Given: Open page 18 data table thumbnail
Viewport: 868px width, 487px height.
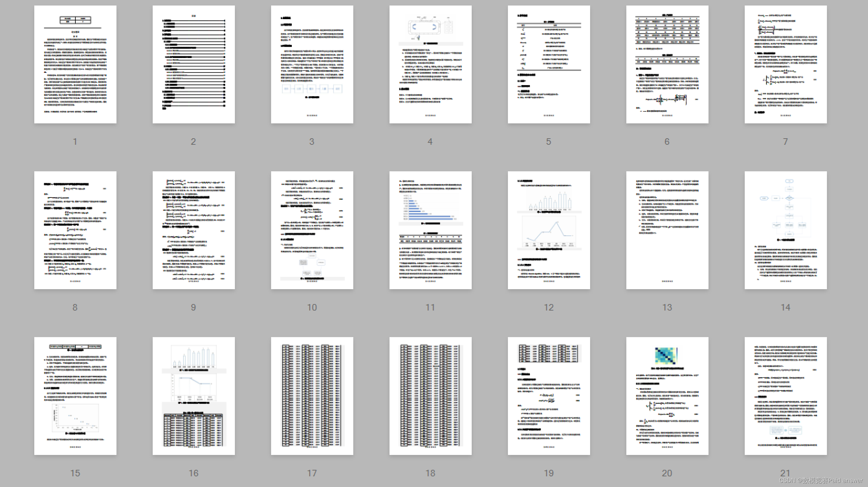Looking at the screenshot, I should (430, 396).
